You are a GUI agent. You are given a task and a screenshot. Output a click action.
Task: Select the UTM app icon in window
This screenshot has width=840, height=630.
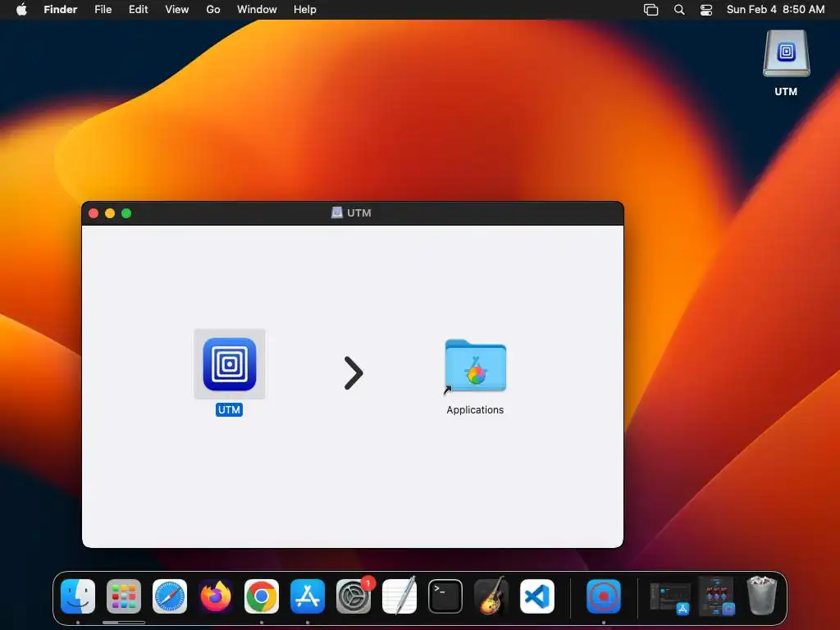click(230, 364)
